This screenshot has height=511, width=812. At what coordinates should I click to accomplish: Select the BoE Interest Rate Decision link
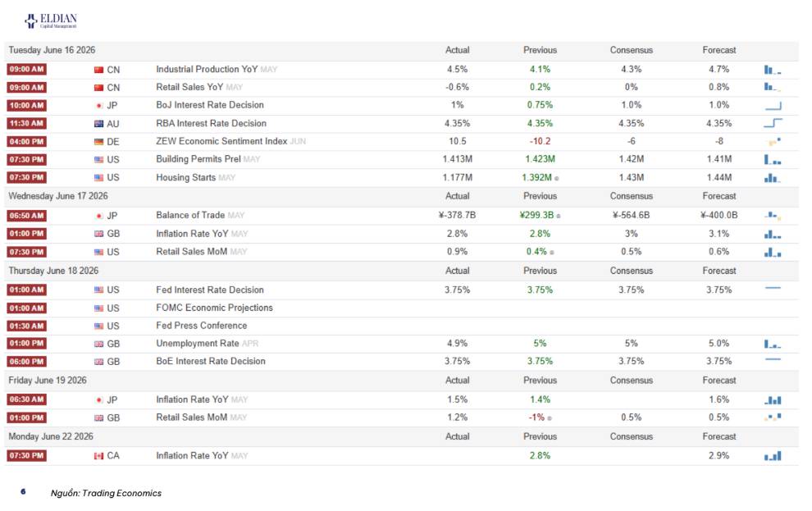(211, 362)
